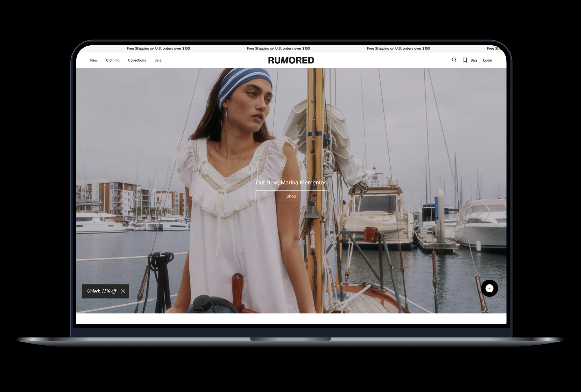
Task: Open the Login page
Action: 487,60
